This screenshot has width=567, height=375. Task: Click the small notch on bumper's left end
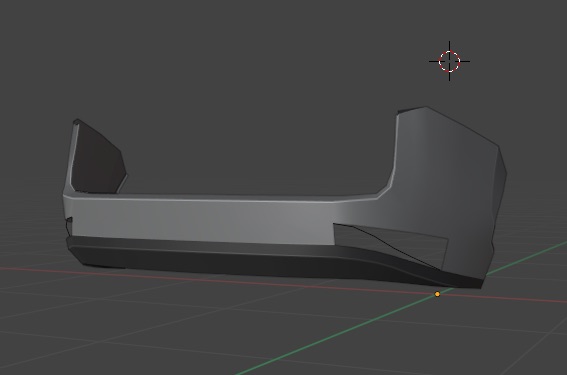coord(69,221)
